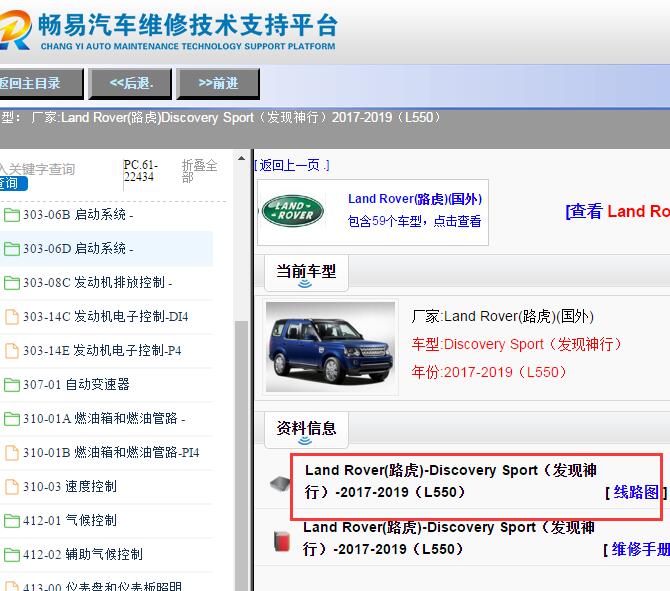The width and height of the screenshot is (670, 591).
Task: Click the left panel scrollbar up arrow
Action: (x=241, y=158)
